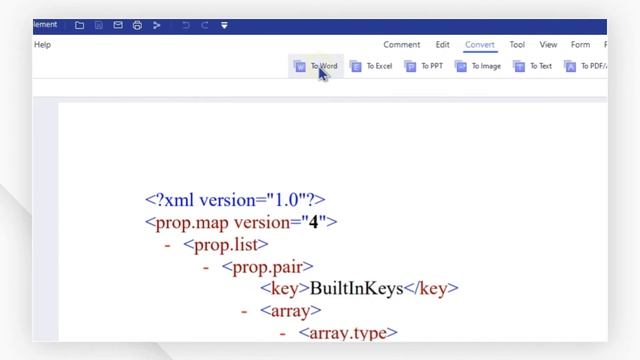
Task: Click the Undo arrow icon
Action: [x=186, y=25]
